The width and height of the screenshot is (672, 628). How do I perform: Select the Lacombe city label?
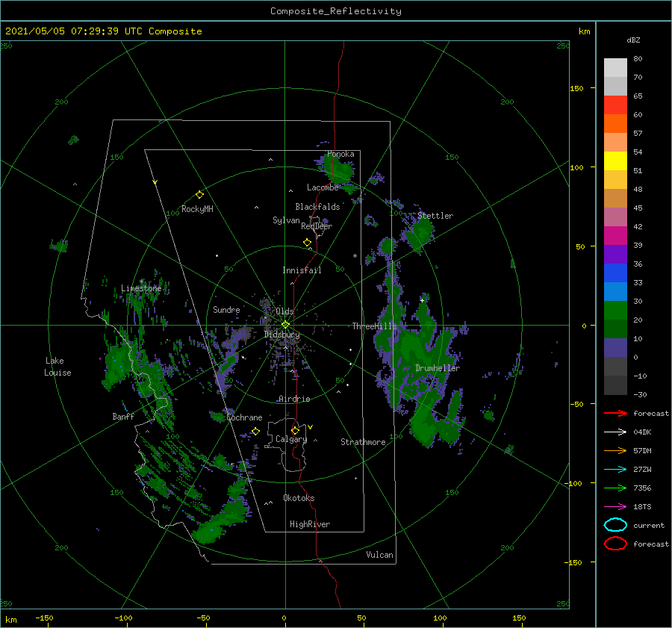(323, 187)
